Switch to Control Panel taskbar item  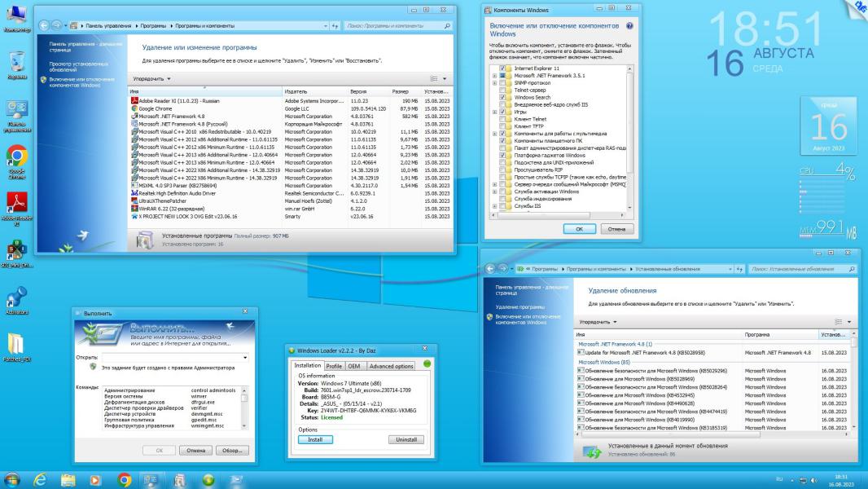pos(151,479)
